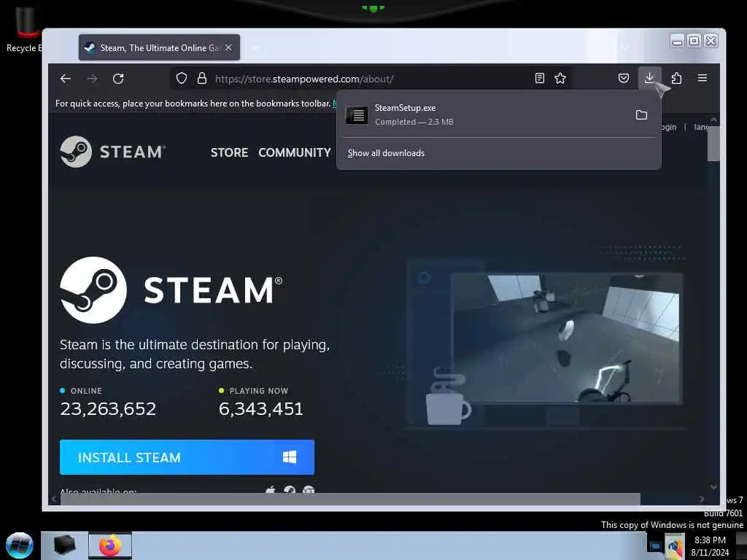Screen dimensions: 747x560
Task: Click the vertical scrollbar thumb
Action: (713, 144)
